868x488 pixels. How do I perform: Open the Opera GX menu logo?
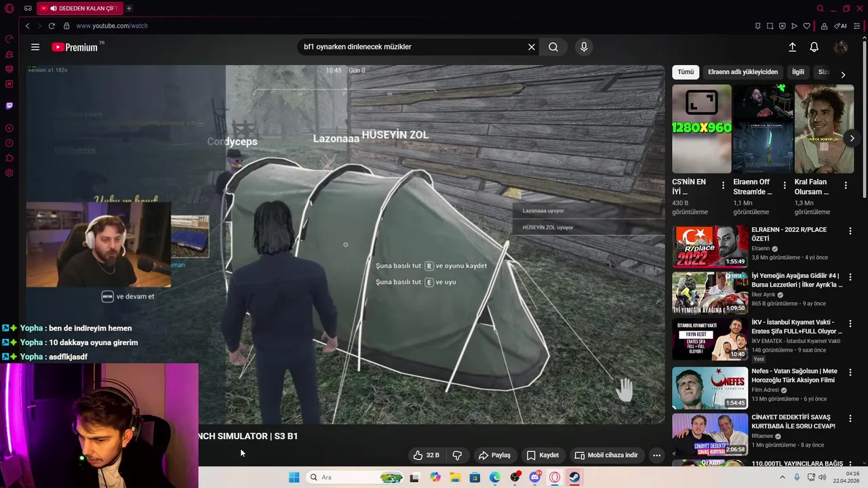click(9, 8)
